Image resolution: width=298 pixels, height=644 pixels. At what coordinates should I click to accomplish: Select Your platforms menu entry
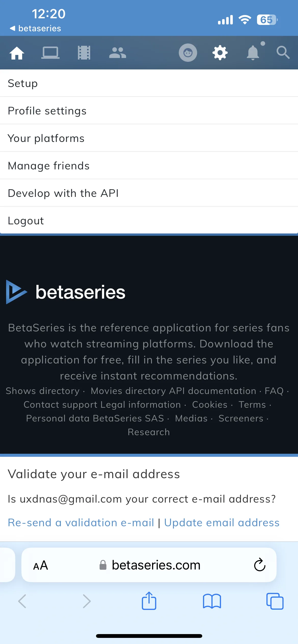pyautogui.click(x=149, y=138)
